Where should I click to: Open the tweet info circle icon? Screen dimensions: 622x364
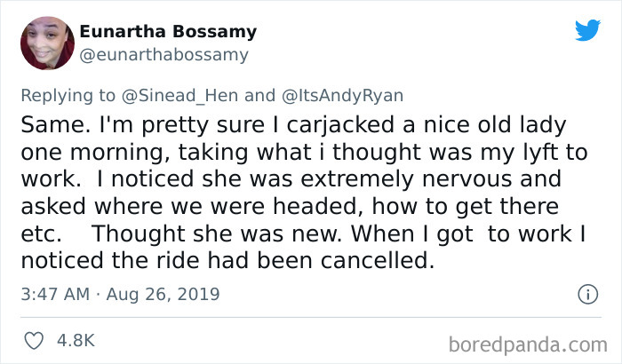[x=586, y=293]
